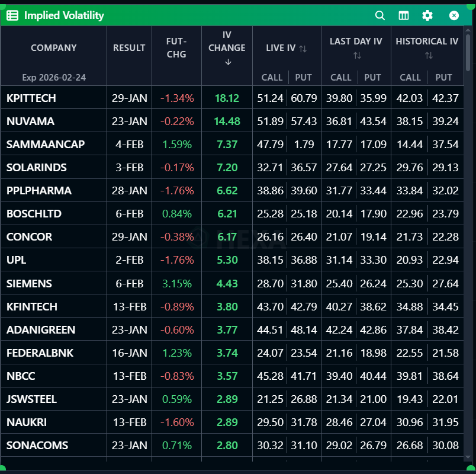Click historical IV put 37.54
Screen dimensions: 476x474
click(445, 145)
